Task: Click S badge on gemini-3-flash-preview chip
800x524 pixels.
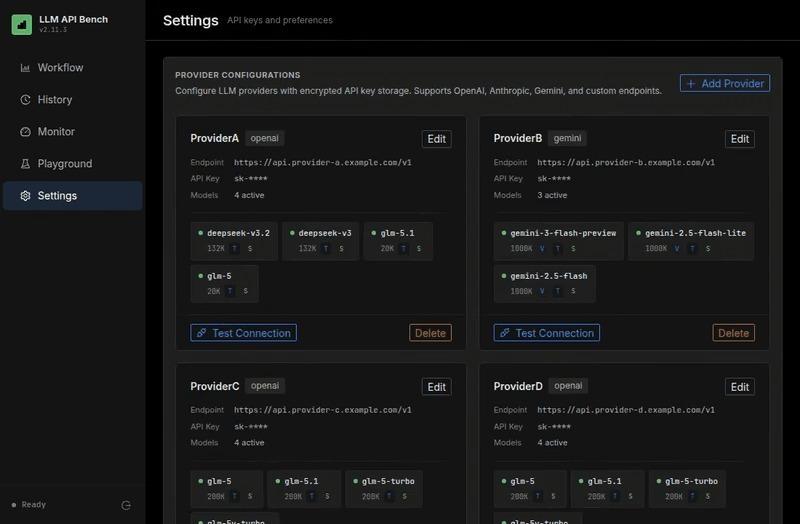Action: pos(573,248)
